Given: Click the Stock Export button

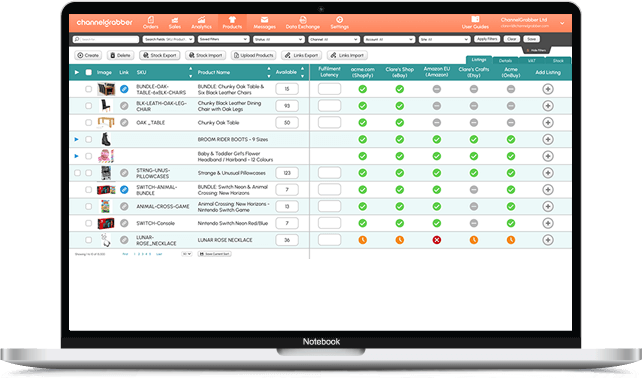Looking at the screenshot, I should click(x=160, y=55).
